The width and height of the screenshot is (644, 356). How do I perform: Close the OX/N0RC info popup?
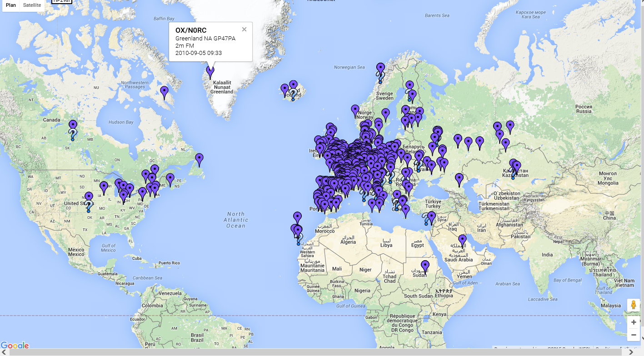coord(244,30)
